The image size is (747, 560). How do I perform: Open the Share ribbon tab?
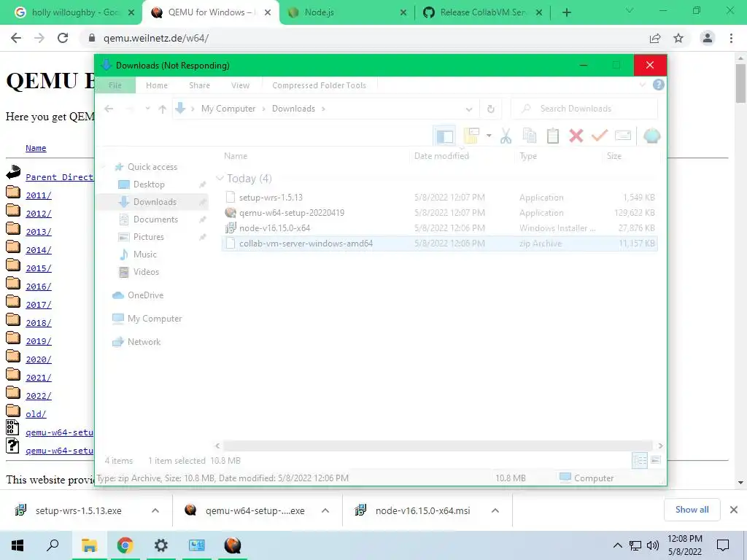point(199,85)
